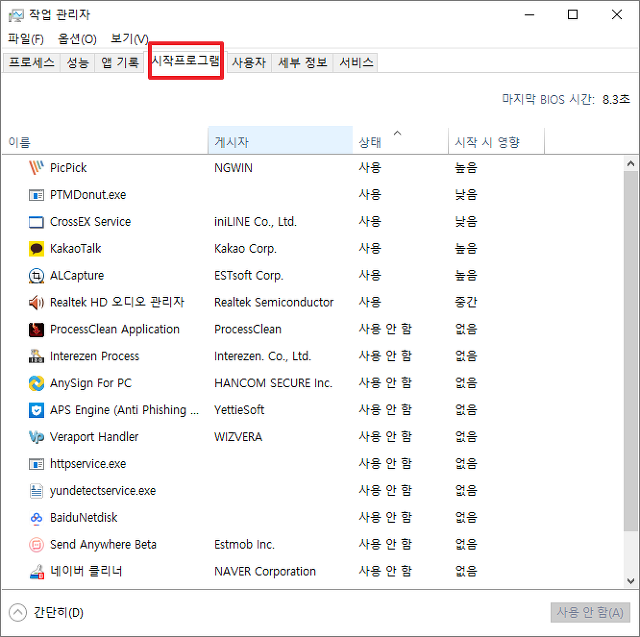Viewport: 640px width, 637px height.
Task: Select the PicPick row name
Action: point(68,168)
